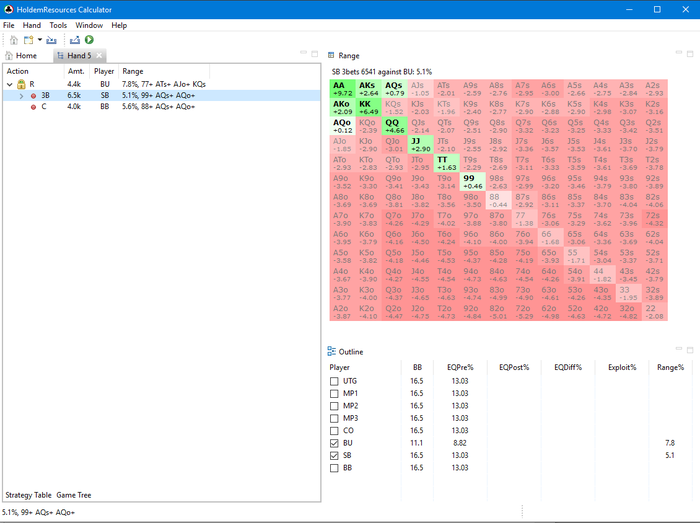Open the Help menu
The width and height of the screenshot is (700, 523).
tap(119, 25)
